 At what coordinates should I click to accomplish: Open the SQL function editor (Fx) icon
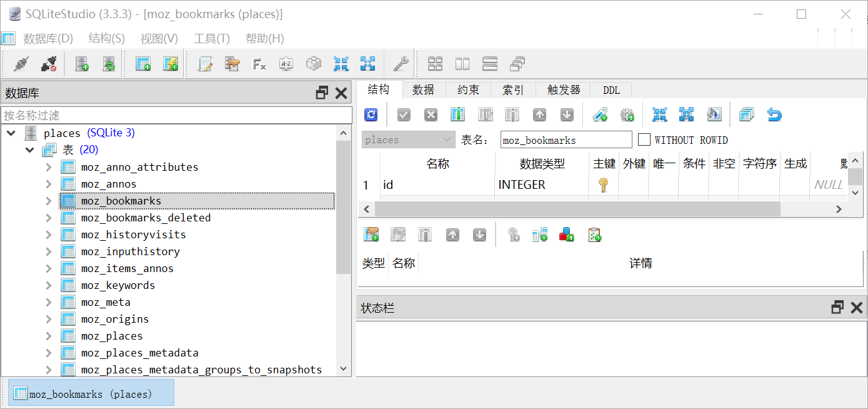click(259, 64)
